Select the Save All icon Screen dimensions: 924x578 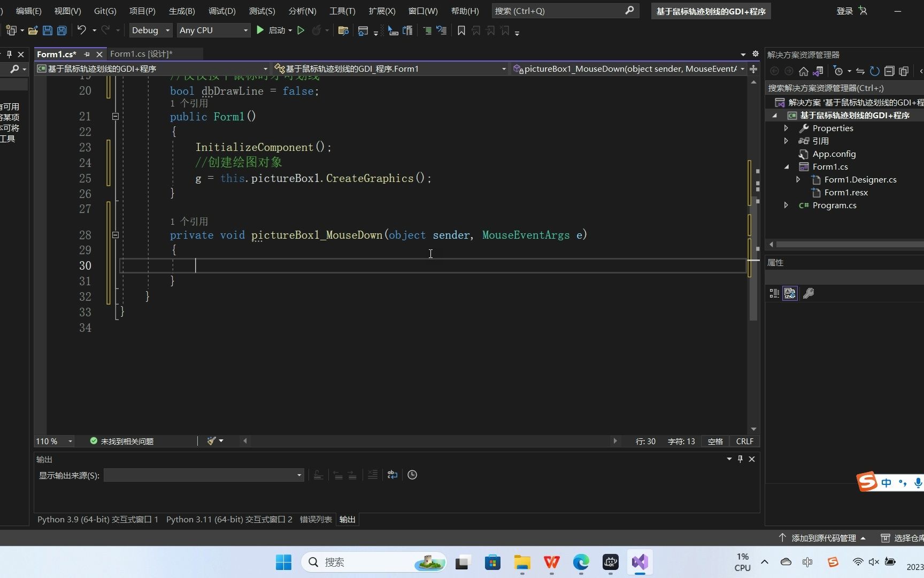pos(62,31)
